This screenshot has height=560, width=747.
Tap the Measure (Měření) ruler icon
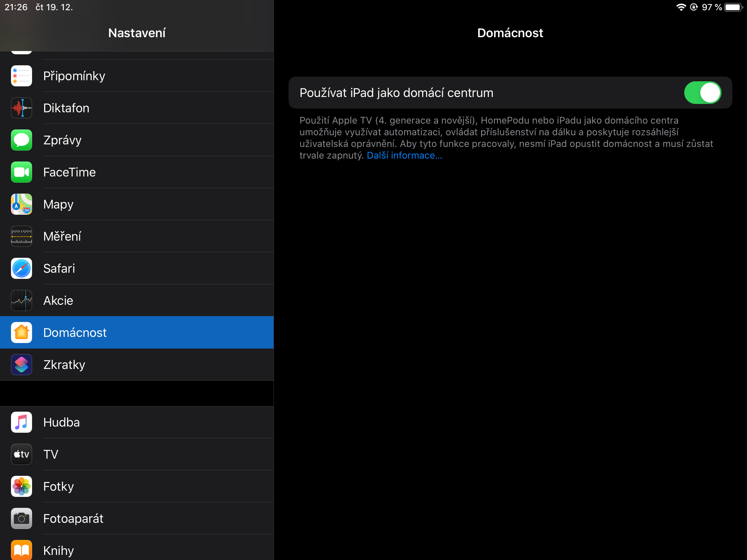click(x=22, y=236)
